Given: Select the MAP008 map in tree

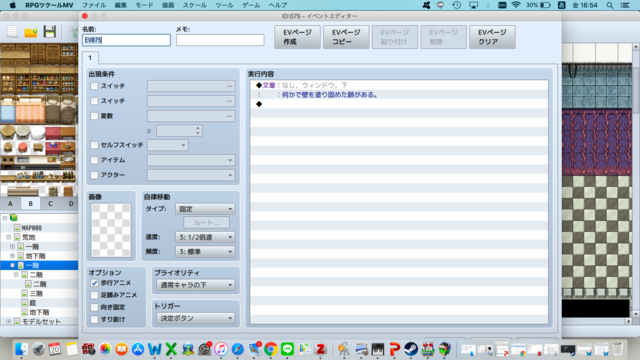Looking at the screenshot, I should pyautogui.click(x=31, y=228).
